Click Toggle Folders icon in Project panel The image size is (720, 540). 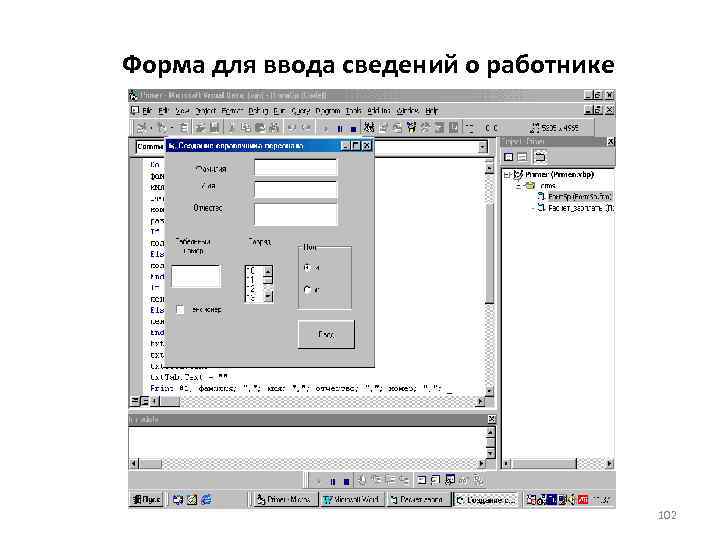coord(540,157)
